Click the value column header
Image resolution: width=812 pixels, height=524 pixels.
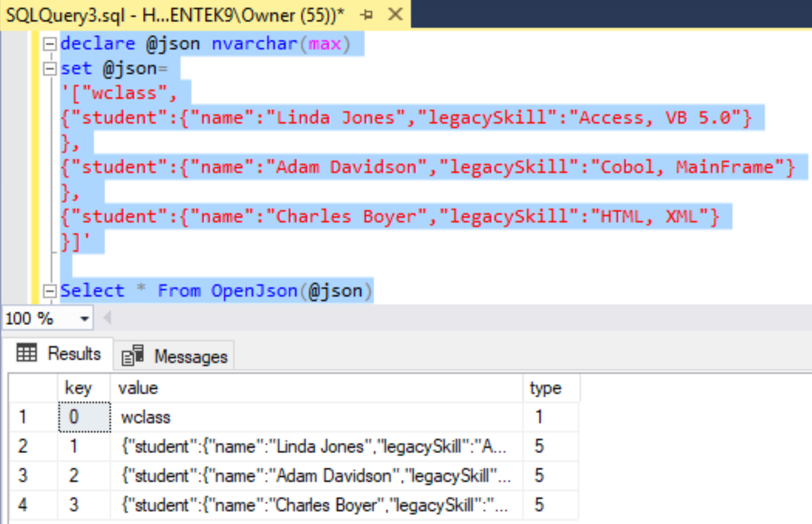tap(137, 388)
